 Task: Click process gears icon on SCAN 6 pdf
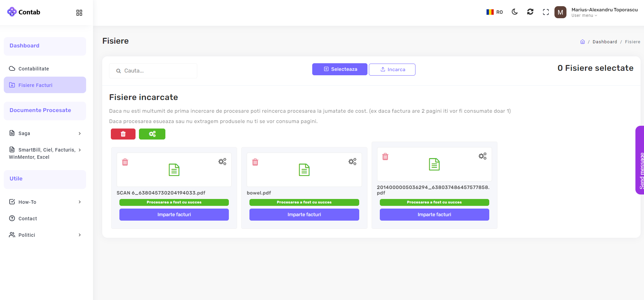222,162
